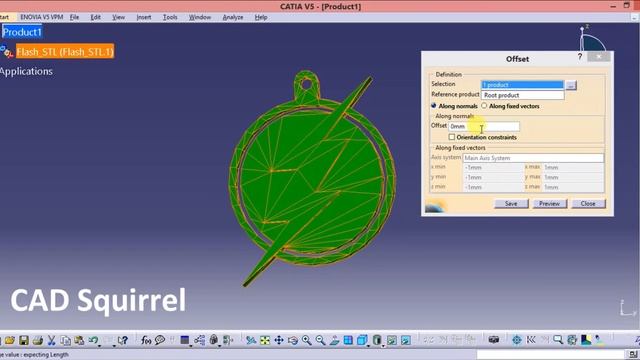Undo the last action

pos(93,340)
